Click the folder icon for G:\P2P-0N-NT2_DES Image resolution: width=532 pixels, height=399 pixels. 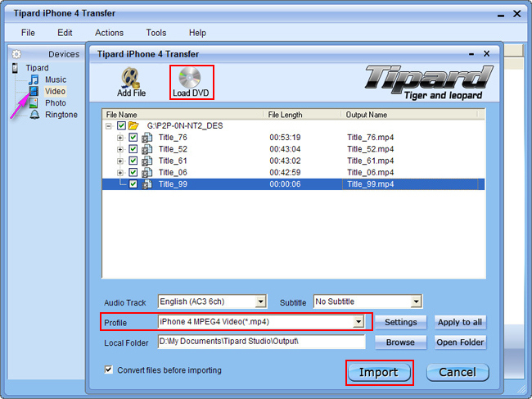click(133, 125)
